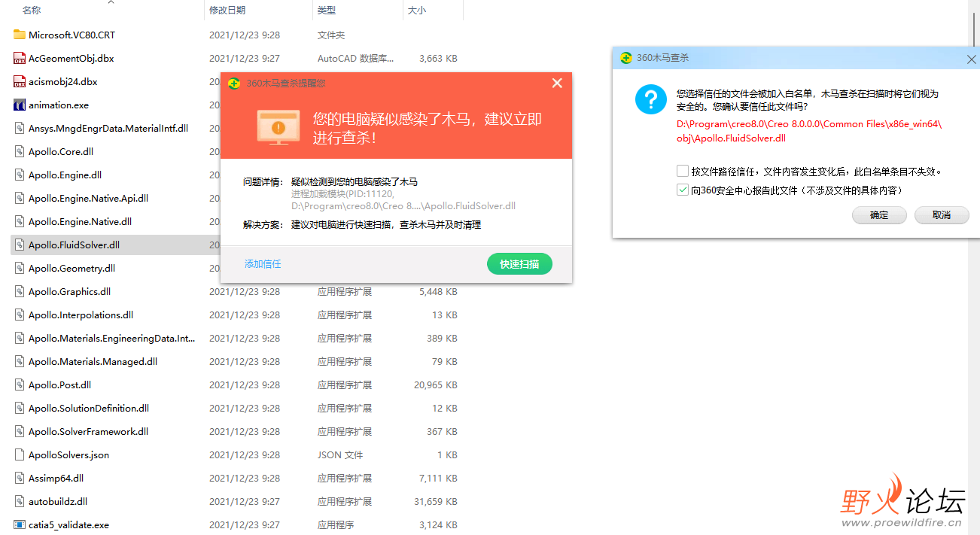Sort files by 大小 column header

[417, 10]
